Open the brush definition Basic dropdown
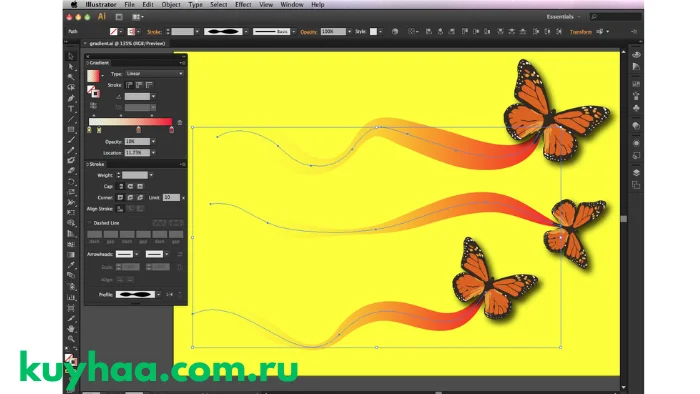The width and height of the screenshot is (700, 394). coord(293,32)
